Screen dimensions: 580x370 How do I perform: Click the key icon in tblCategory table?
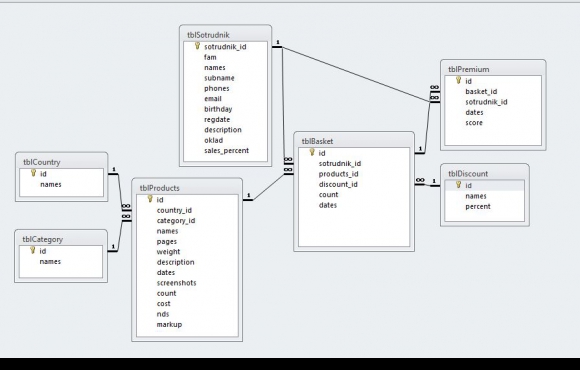coord(33,250)
